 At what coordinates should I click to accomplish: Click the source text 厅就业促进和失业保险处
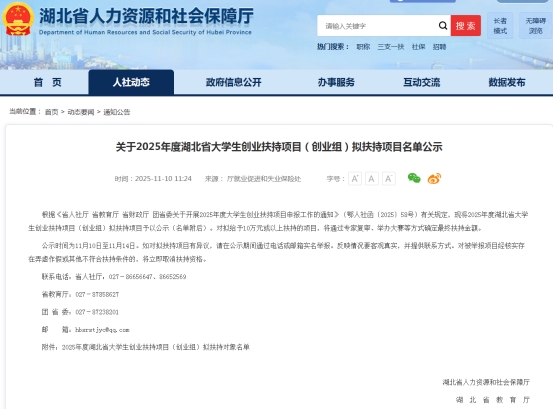[264, 179]
